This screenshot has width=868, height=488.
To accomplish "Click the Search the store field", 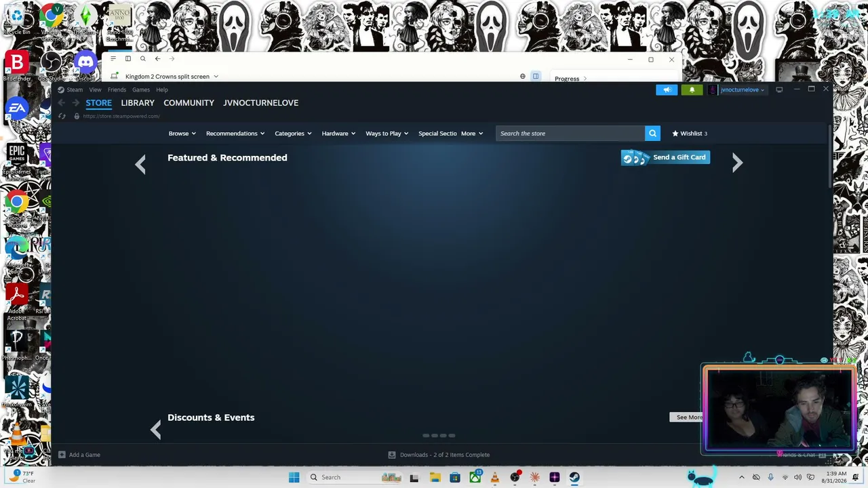I will [x=570, y=134].
